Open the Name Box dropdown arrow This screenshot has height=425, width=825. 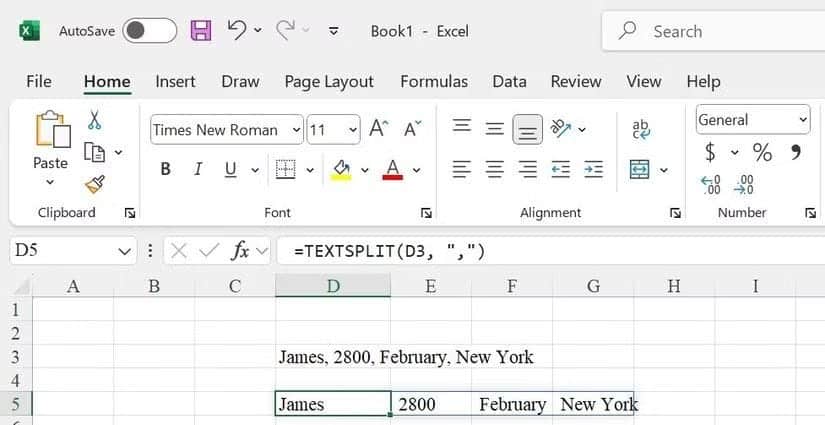tap(124, 251)
